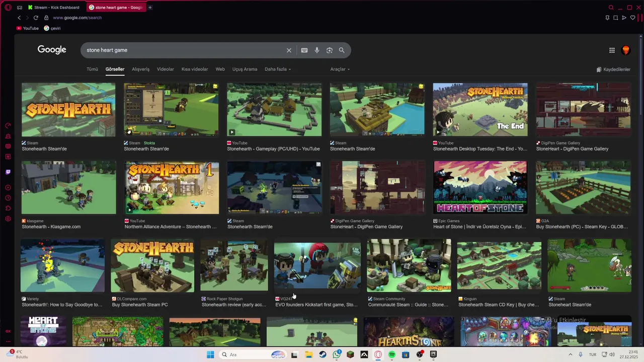Viewport: 644px width, 362px height.
Task: Go to the Google home logo
Action: click(52, 50)
